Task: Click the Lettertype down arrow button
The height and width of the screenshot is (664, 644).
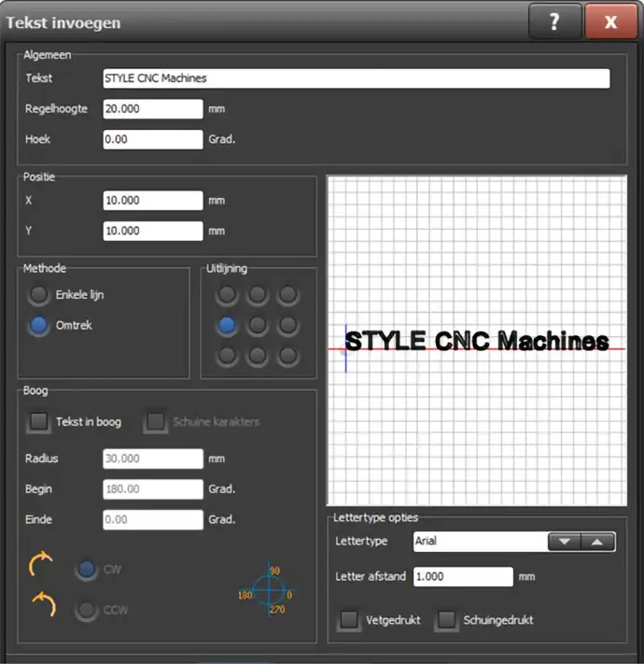Action: click(x=565, y=542)
